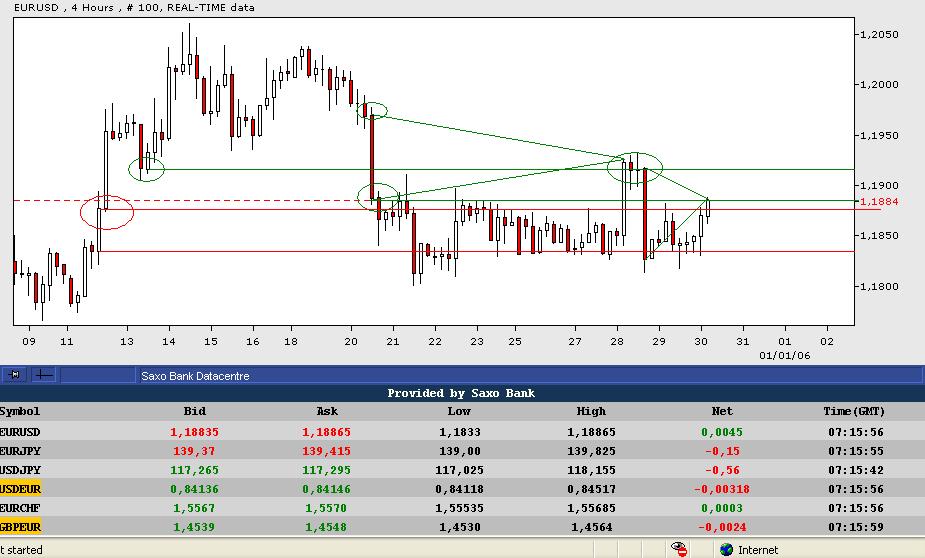This screenshot has width=925, height=558.
Task: Click GBPEUR ask value 1,4548
Action: (x=326, y=527)
